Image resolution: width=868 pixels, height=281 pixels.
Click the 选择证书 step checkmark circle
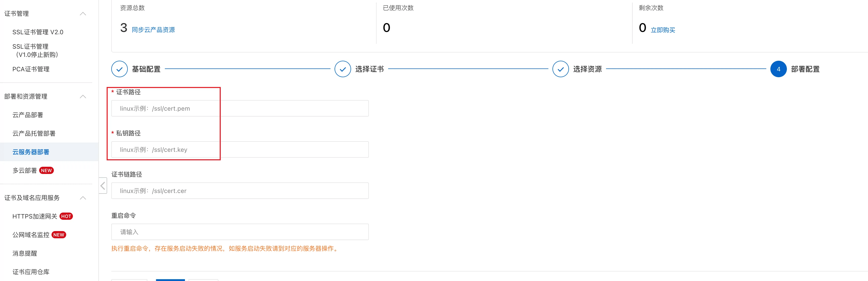point(342,69)
